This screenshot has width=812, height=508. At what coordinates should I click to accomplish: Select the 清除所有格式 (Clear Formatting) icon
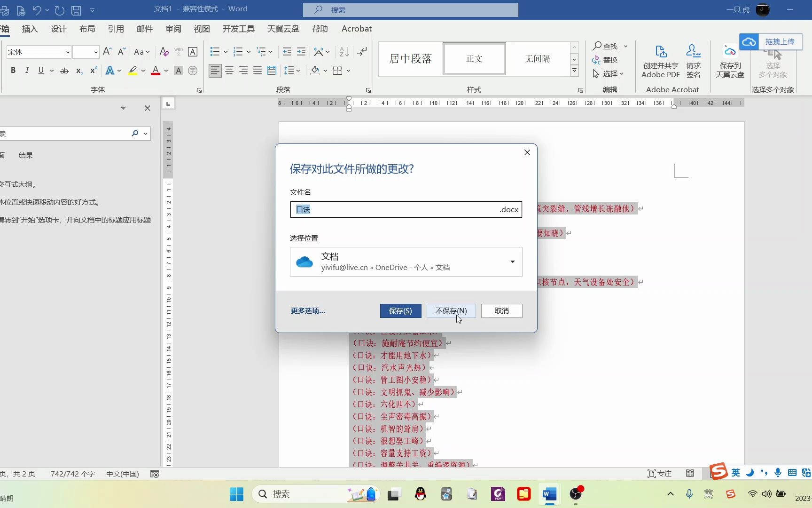pos(164,52)
